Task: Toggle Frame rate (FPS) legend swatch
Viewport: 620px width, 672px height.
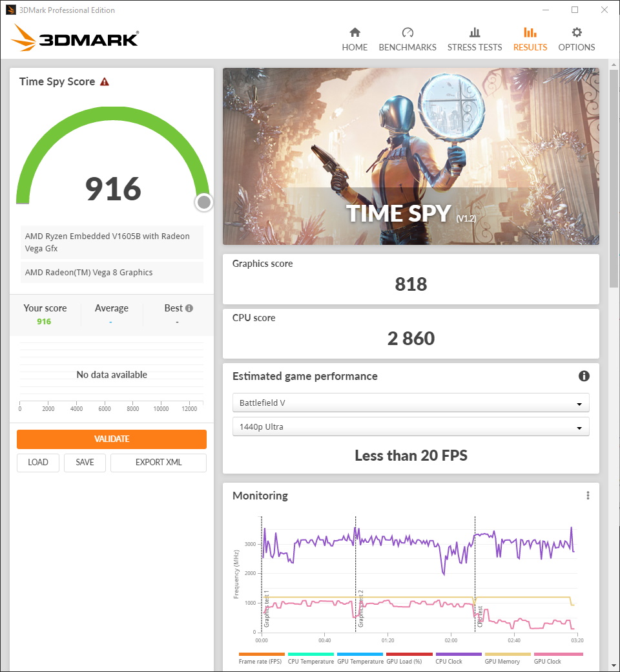Action: click(x=262, y=655)
